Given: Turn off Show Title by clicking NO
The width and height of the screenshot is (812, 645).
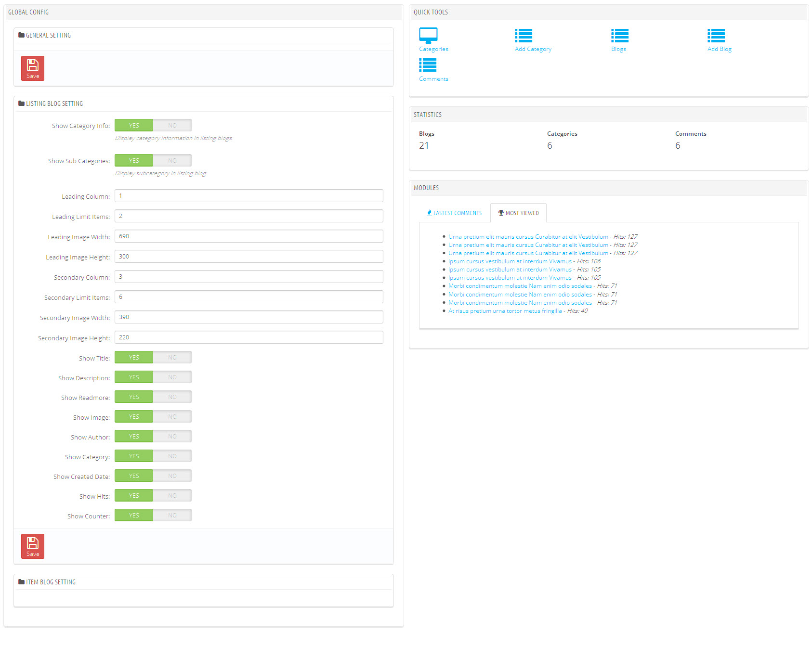Looking at the screenshot, I should 172,358.
